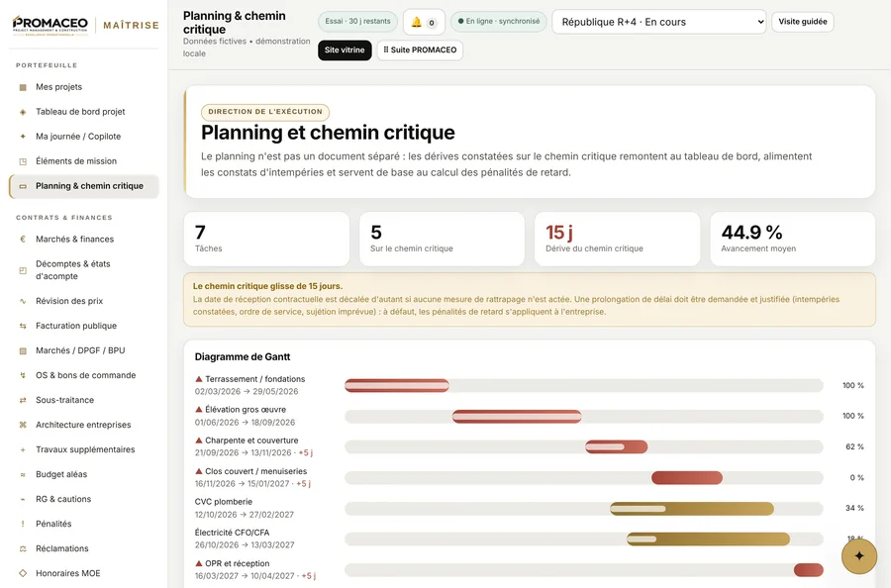This screenshot has height=588, width=891.
Task: Open the République R+4 project dropdown
Action: tap(659, 22)
